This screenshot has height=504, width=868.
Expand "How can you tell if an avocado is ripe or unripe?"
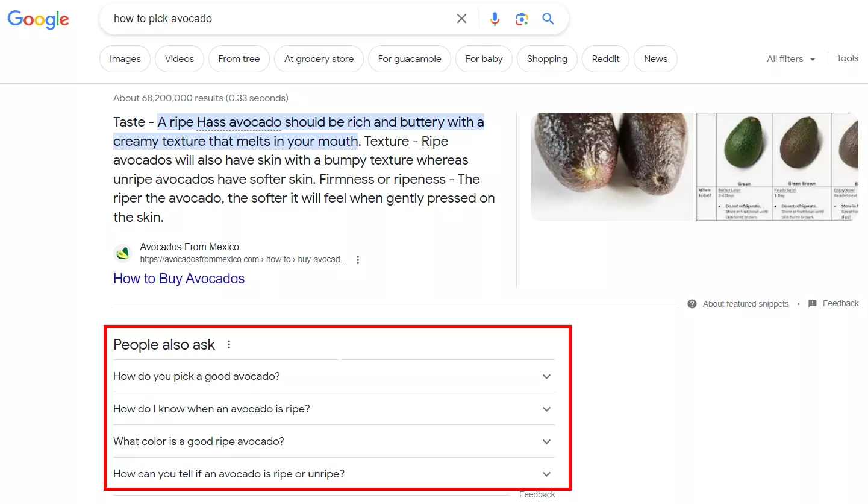tap(334, 474)
